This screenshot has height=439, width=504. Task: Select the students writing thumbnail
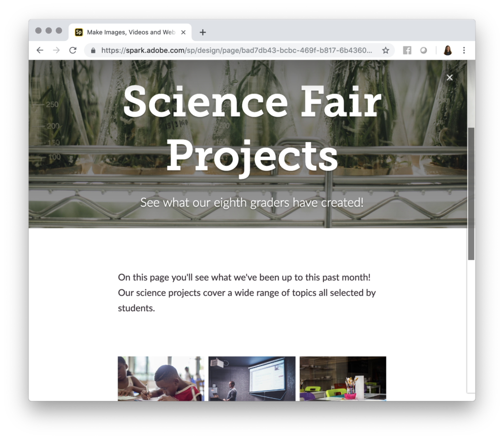[160, 379]
